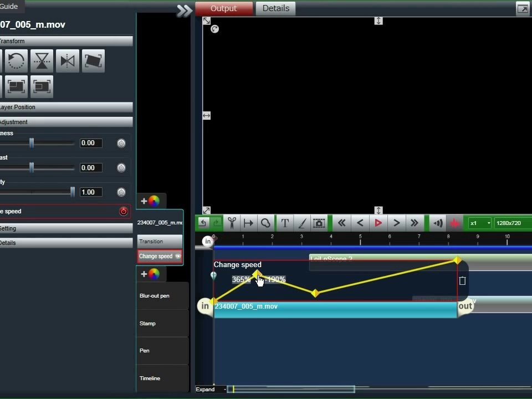Image resolution: width=532 pixels, height=399 pixels.
Task: Switch to the Details tab
Action: pos(276,8)
